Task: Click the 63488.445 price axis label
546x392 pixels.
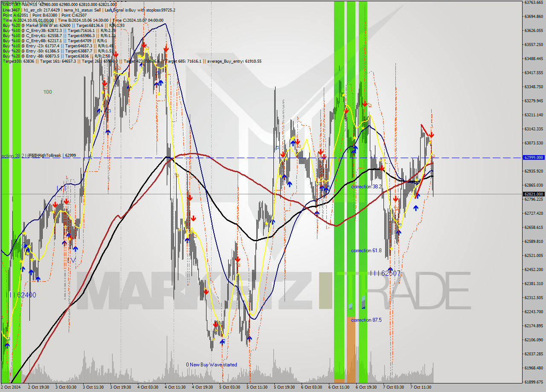Action: pyautogui.click(x=533, y=58)
